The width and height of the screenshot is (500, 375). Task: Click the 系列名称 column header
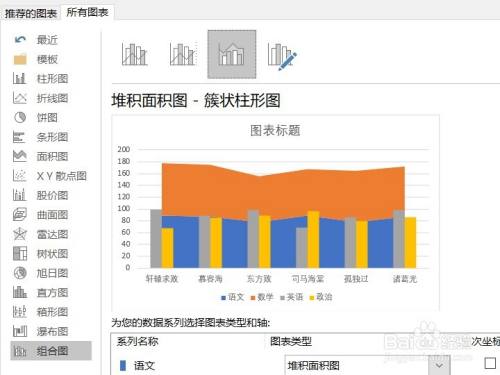pyautogui.click(x=138, y=341)
